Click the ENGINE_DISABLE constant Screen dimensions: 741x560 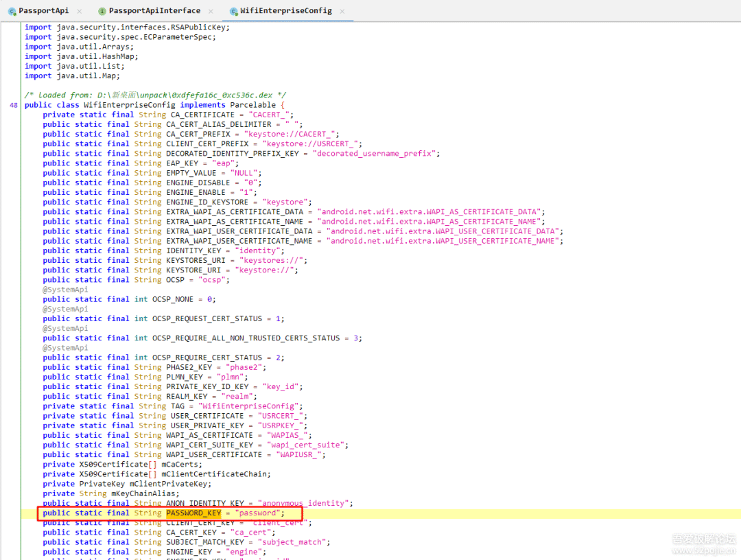pyautogui.click(x=198, y=183)
